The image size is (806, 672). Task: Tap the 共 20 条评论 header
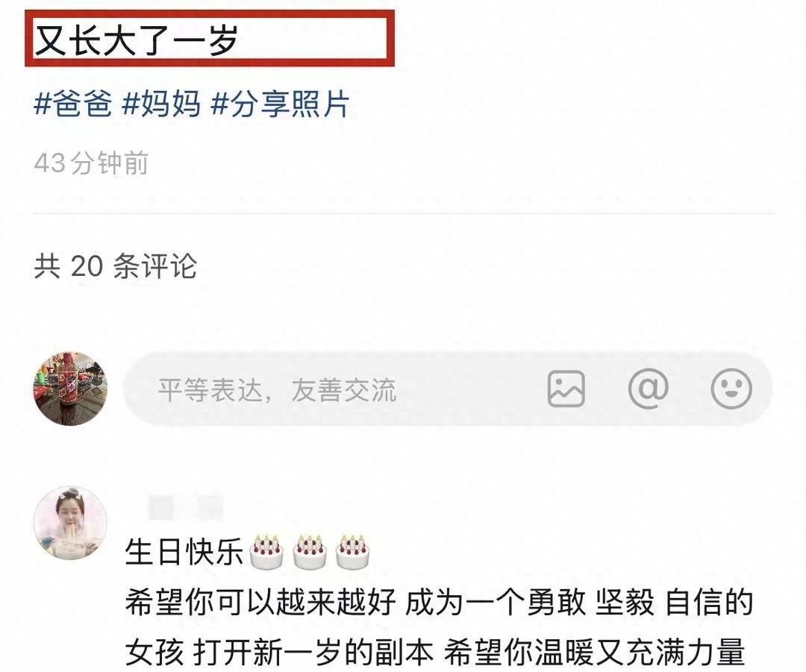click(116, 266)
